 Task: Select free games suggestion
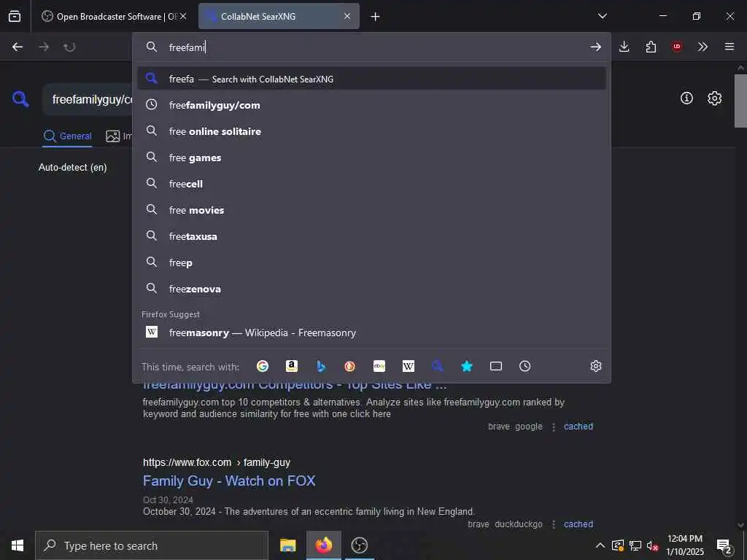click(371, 157)
